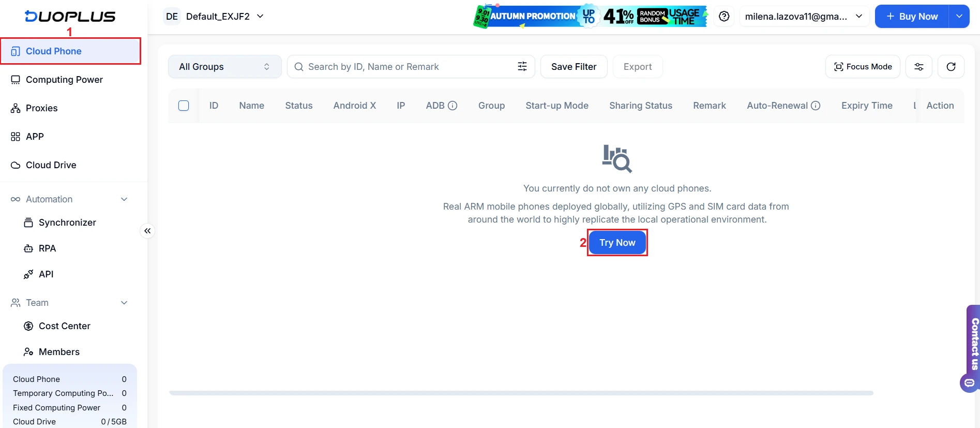Collapse the sidebar with double-chevron icon
Image resolution: width=980 pixels, height=428 pixels.
point(147,231)
